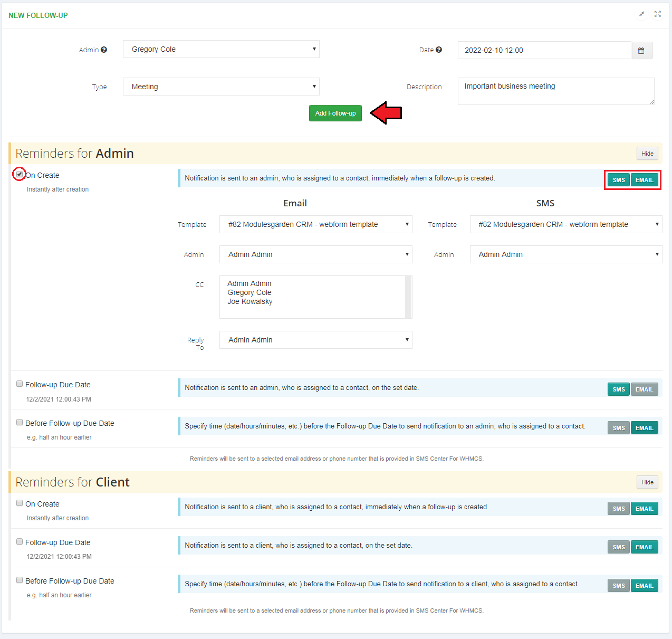Toggle SMS for admin Follow-up Due Date
Image resolution: width=672 pixels, height=639 pixels.
(x=619, y=389)
